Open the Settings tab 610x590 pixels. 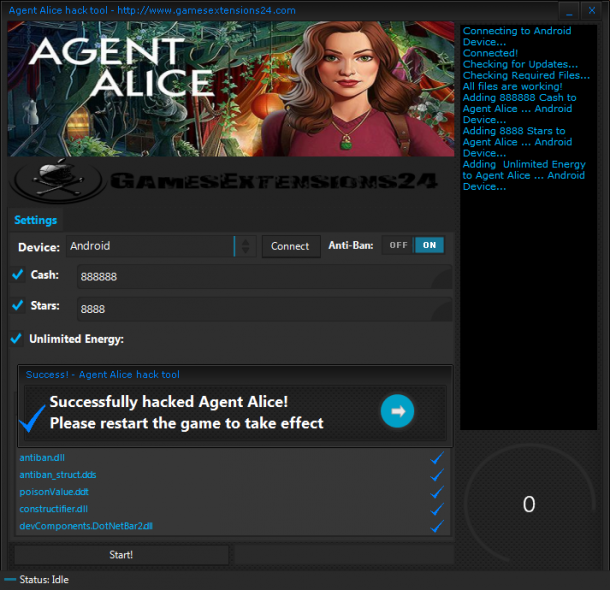click(x=35, y=220)
